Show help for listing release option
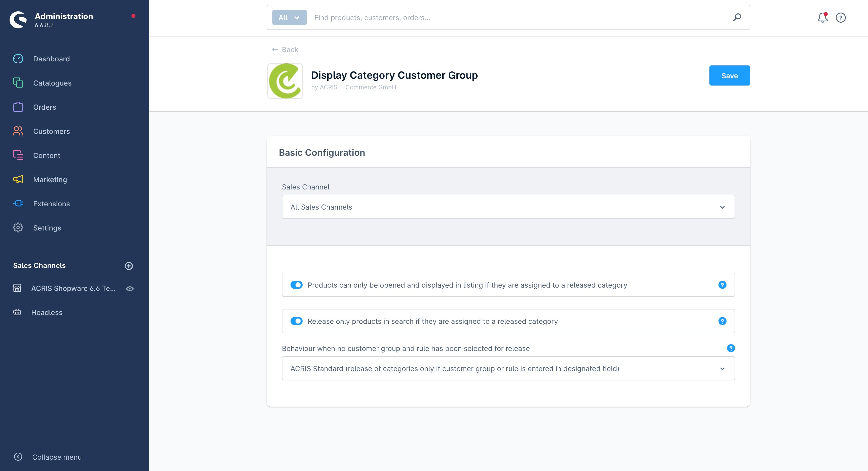This screenshot has width=868, height=471. tap(722, 285)
